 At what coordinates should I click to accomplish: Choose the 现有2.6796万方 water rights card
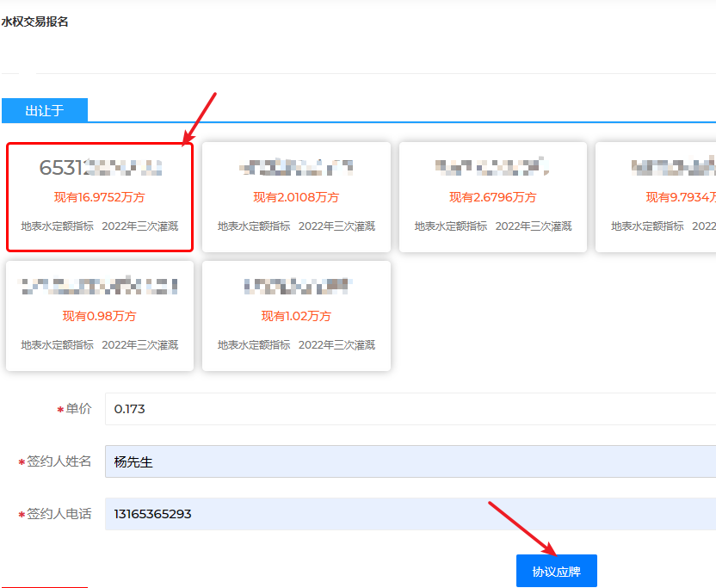pos(492,197)
